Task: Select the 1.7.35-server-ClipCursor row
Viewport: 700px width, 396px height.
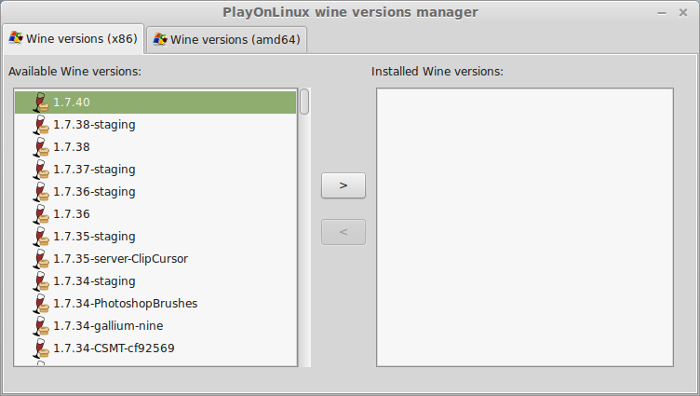Action: coord(155,258)
